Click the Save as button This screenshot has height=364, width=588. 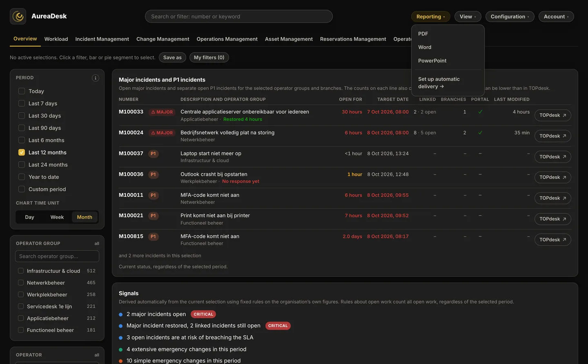(x=172, y=58)
